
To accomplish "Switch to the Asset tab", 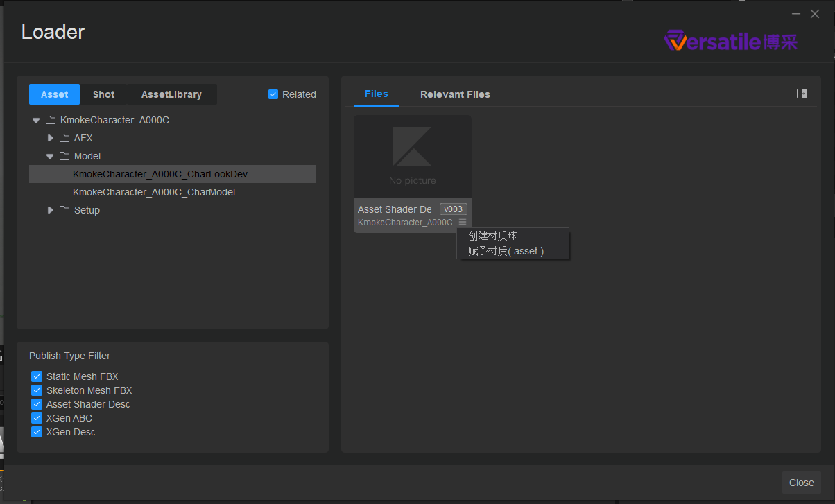I will click(55, 94).
